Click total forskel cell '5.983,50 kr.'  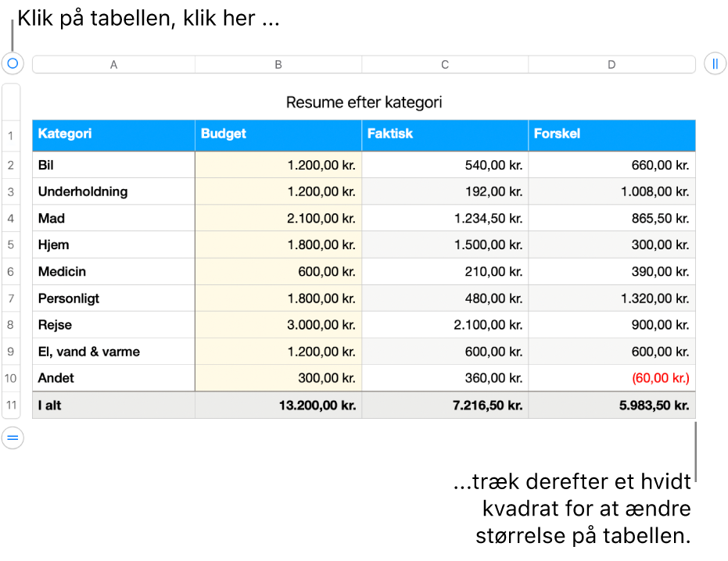[611, 405]
